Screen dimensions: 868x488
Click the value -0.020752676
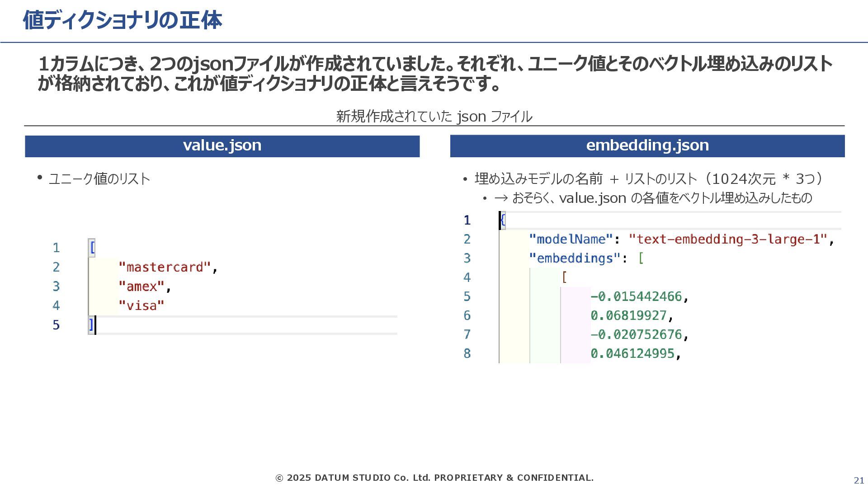(636, 334)
